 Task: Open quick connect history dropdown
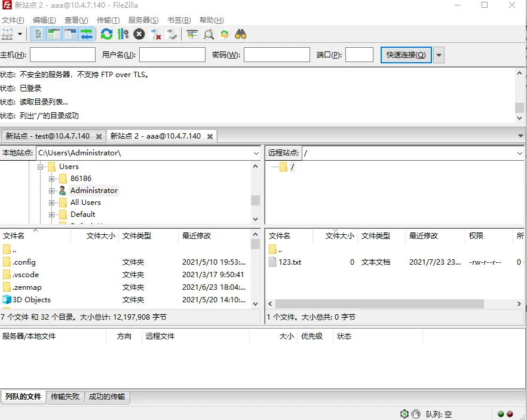coord(439,55)
